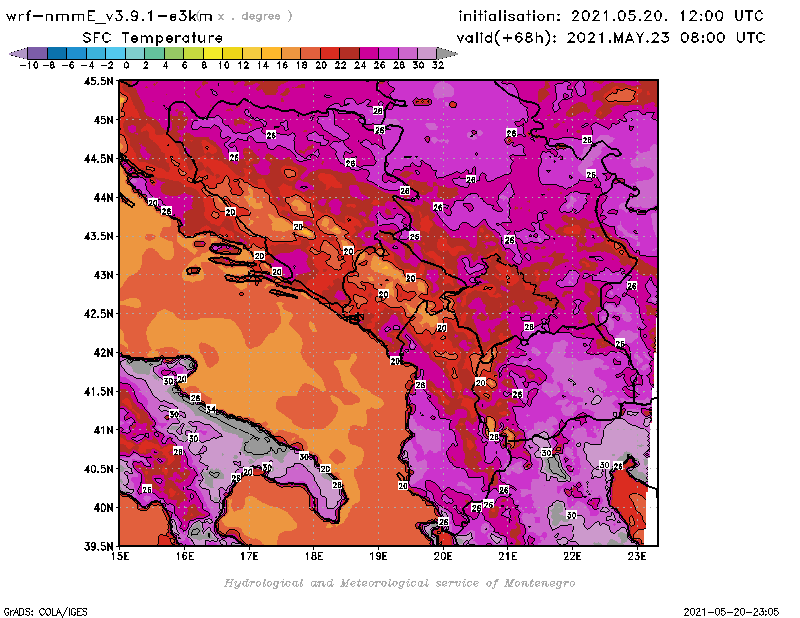Click the legend swatch between 18 and 20
Image resolution: width=800 pixels, height=618 pixels.
point(310,54)
